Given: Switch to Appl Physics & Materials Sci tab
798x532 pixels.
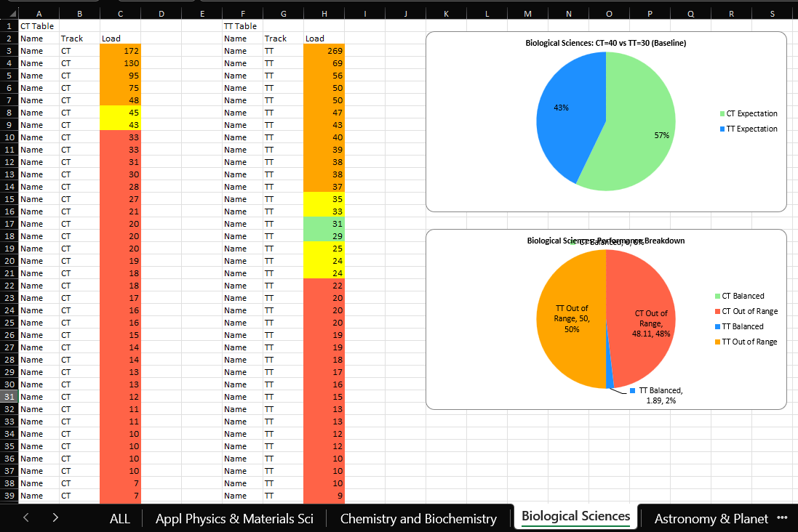Looking at the screenshot, I should point(234,518).
